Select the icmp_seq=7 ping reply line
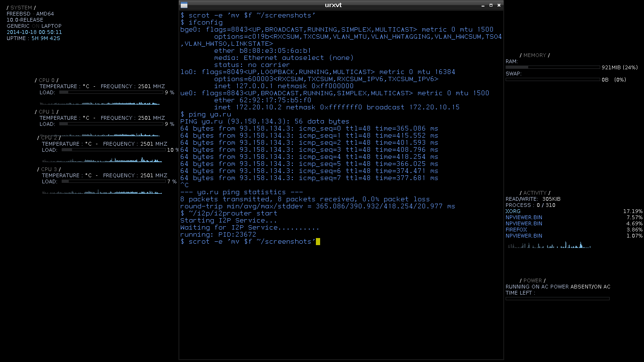 (309, 178)
